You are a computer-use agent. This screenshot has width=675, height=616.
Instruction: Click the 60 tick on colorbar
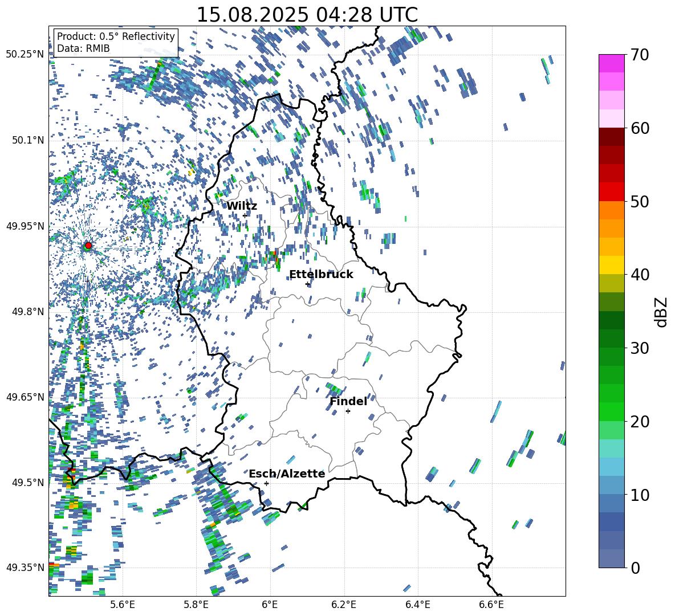click(x=640, y=128)
